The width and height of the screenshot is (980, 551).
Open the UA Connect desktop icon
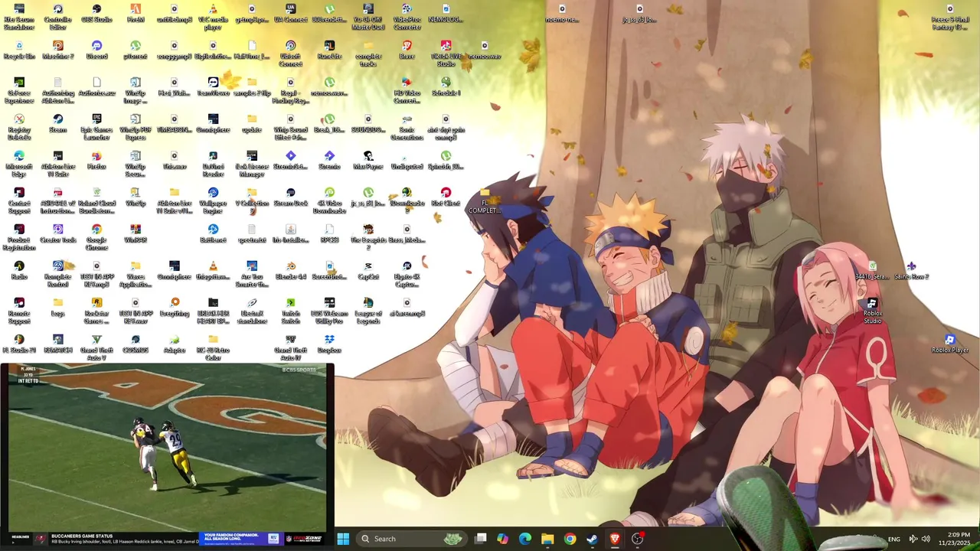pos(290,14)
